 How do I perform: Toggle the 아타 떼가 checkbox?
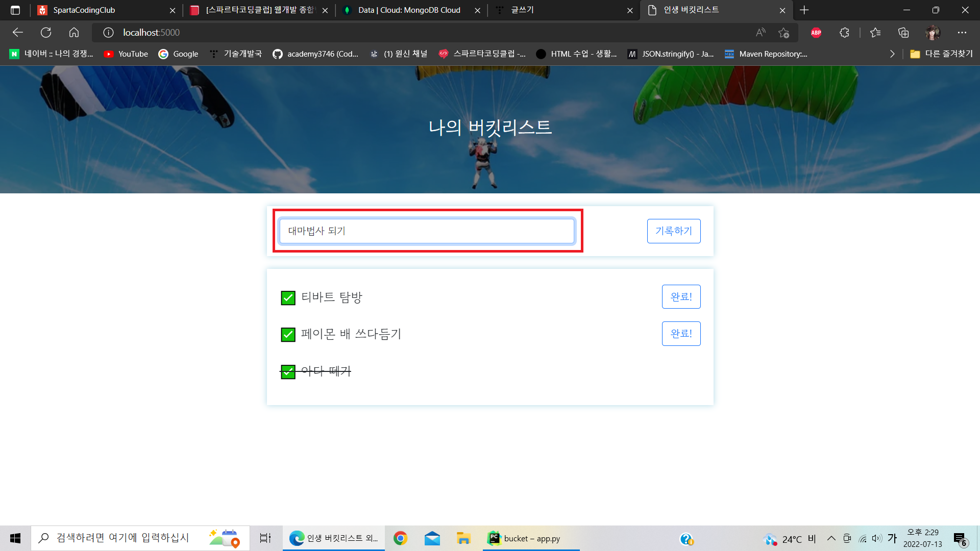tap(288, 372)
